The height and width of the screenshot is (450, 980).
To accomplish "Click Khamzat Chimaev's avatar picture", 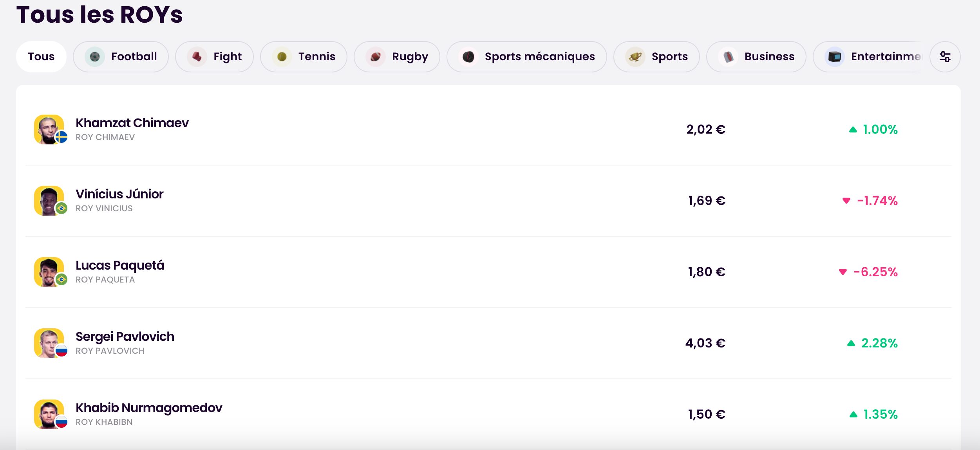I will 49,130.
